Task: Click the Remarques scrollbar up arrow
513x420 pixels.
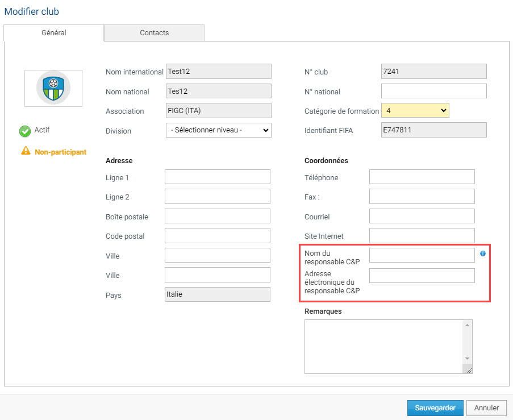Action: click(467, 325)
